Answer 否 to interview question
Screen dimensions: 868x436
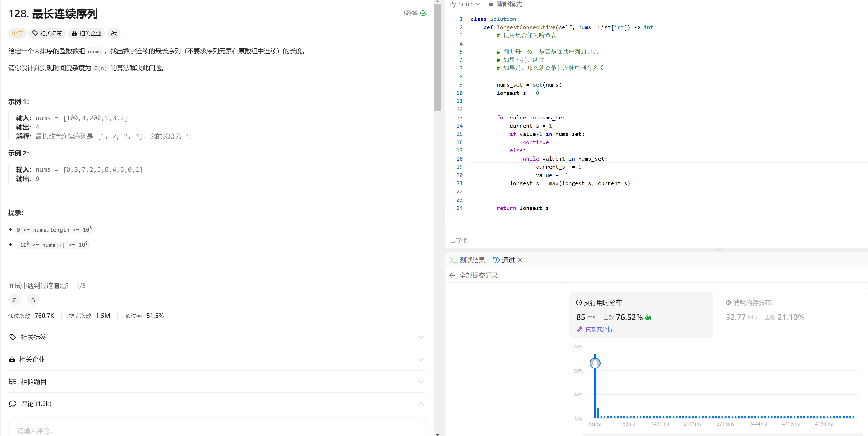coord(33,299)
